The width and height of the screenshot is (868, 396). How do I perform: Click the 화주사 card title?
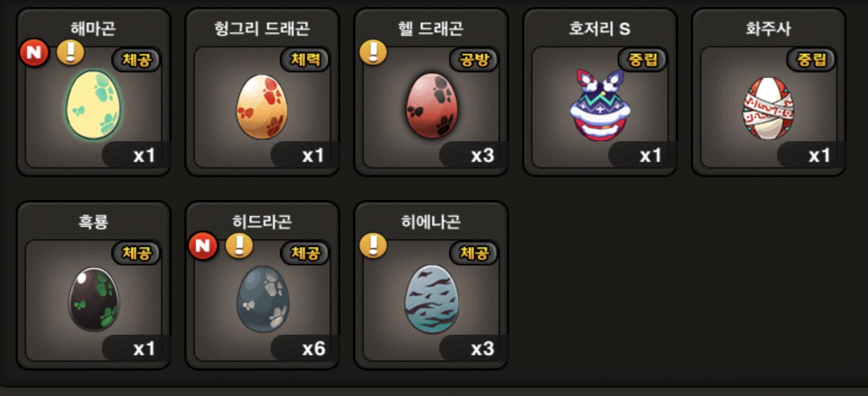pyautogui.click(x=768, y=29)
